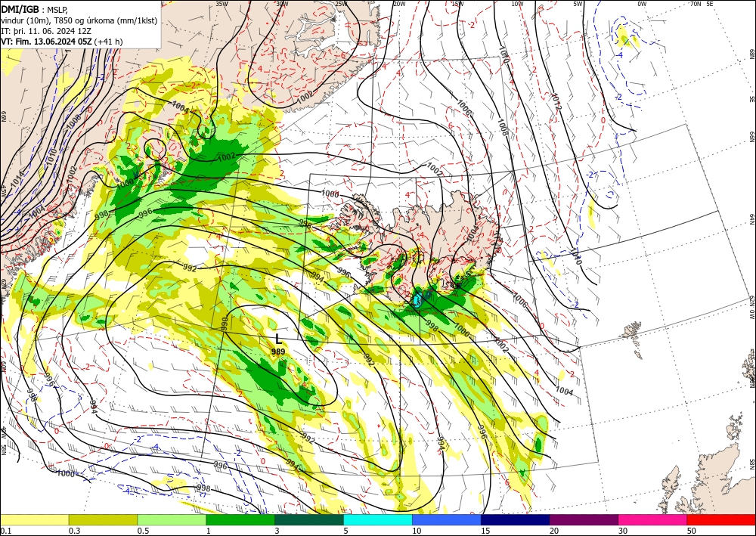Click the '50' legend value
Screen dimensions: 756x536
pos(692,531)
